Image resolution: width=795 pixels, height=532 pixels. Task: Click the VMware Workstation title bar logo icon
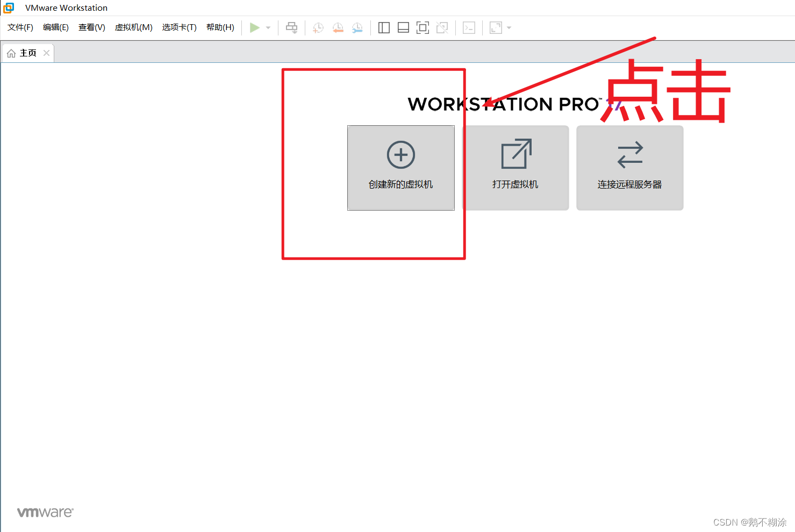coord(9,8)
